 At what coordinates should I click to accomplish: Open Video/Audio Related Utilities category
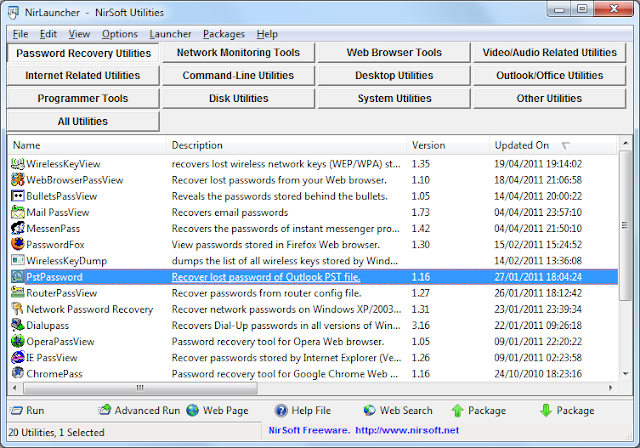pyautogui.click(x=549, y=53)
